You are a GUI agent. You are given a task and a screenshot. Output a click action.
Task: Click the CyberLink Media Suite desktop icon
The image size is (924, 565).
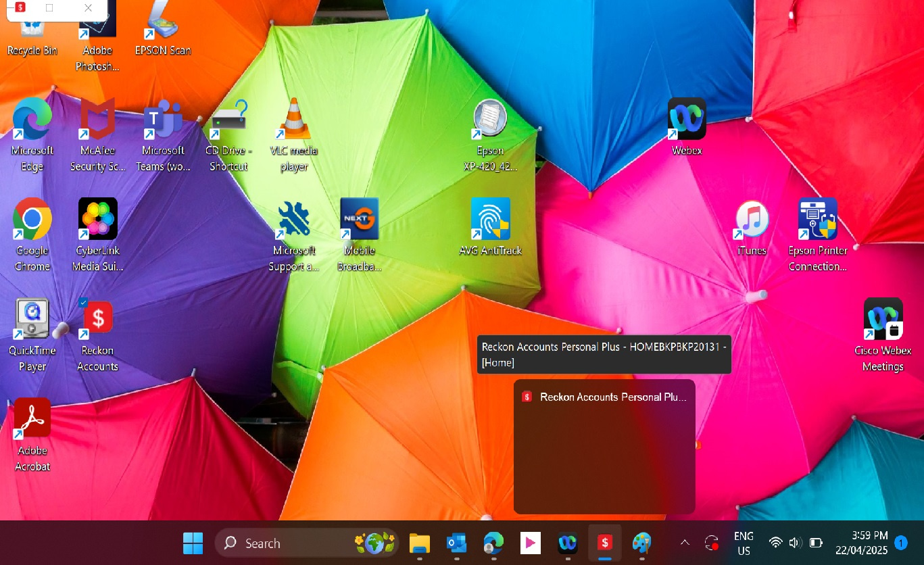coord(98,235)
